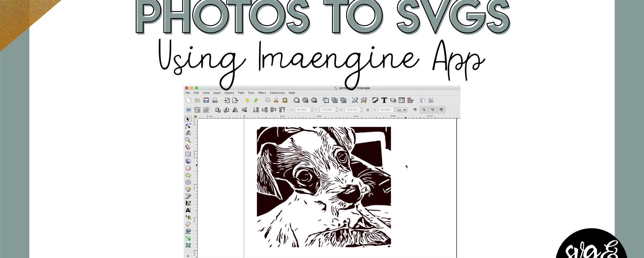Viewport: 644px width, 258px height.
Task: Click the New document icon
Action: (189, 100)
